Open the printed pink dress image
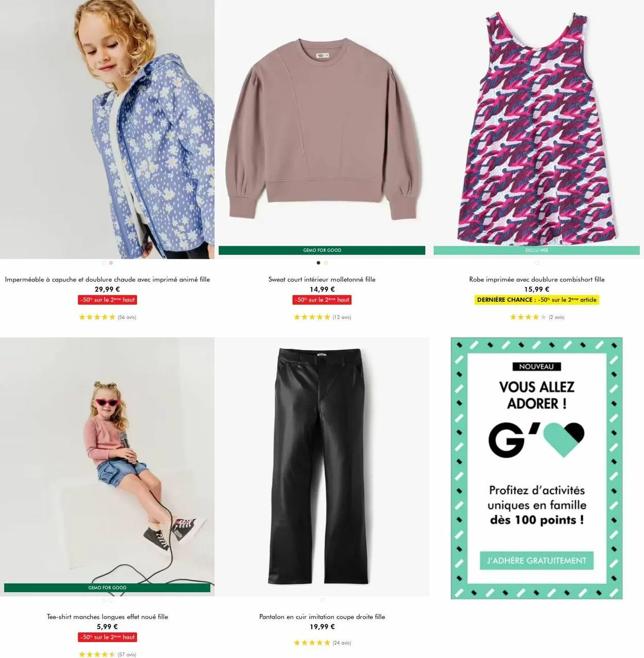644x658 pixels. (536, 124)
